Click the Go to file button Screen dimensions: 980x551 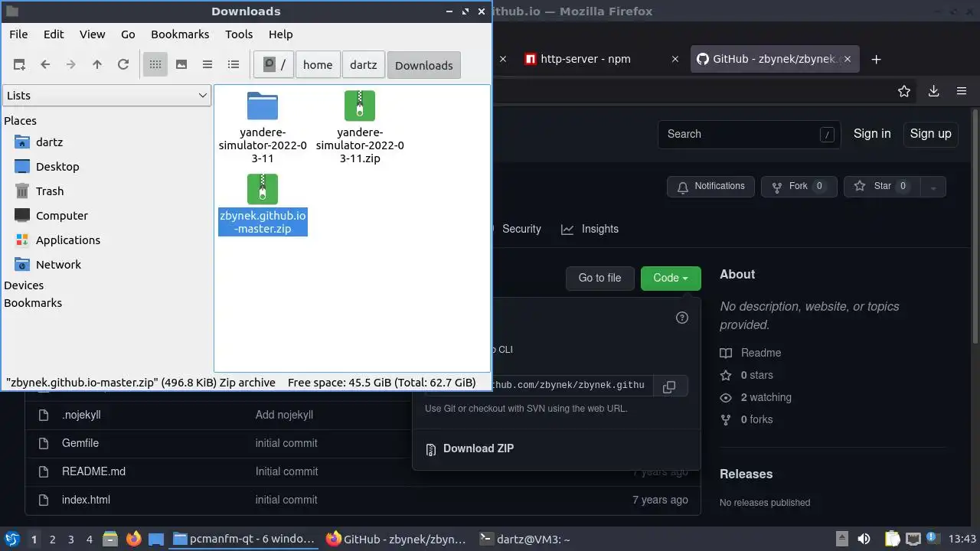[x=599, y=278]
